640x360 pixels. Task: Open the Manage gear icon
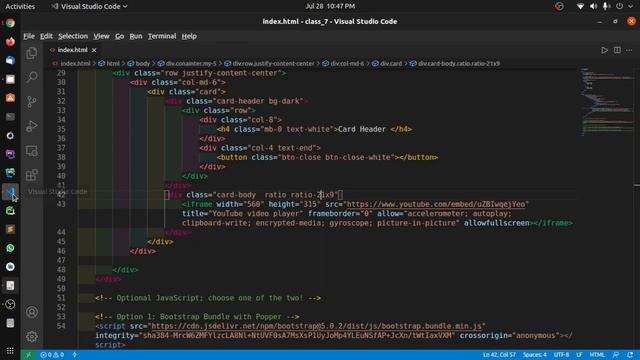point(32,337)
